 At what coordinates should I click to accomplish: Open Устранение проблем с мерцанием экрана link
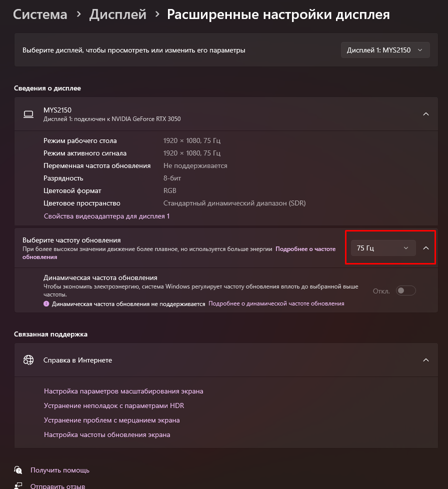[x=111, y=420]
